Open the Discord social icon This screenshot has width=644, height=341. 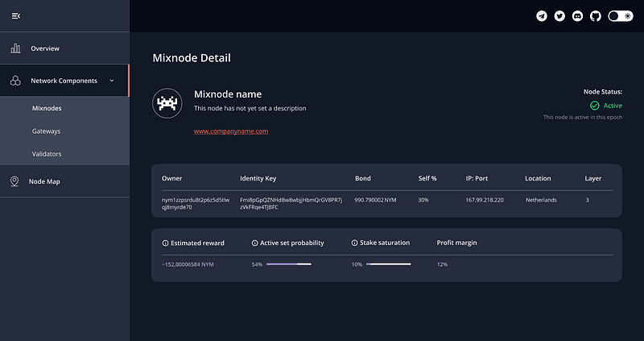(577, 16)
